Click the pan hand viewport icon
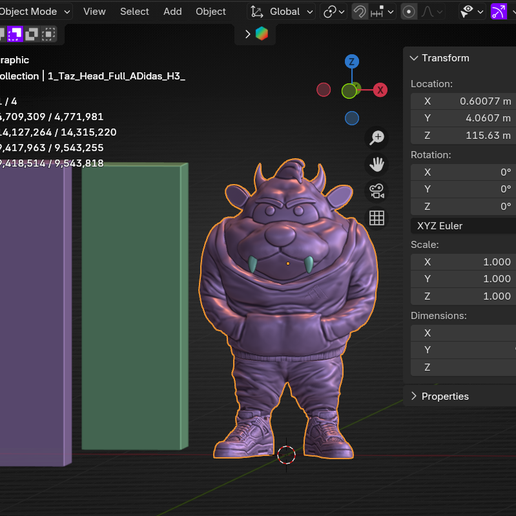The image size is (516, 516). [x=377, y=165]
